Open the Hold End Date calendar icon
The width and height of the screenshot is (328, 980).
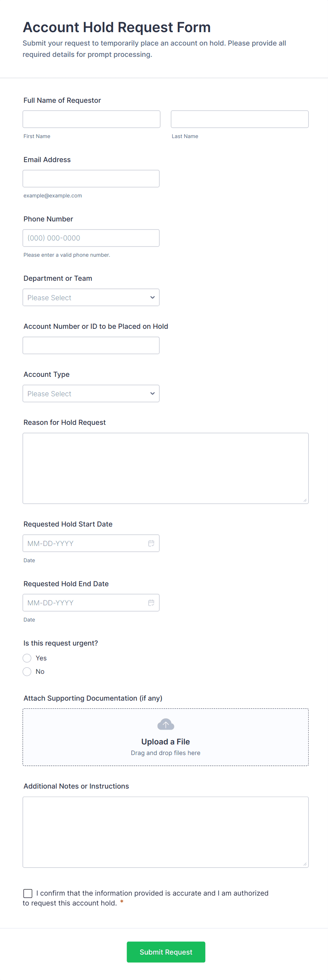click(x=151, y=602)
